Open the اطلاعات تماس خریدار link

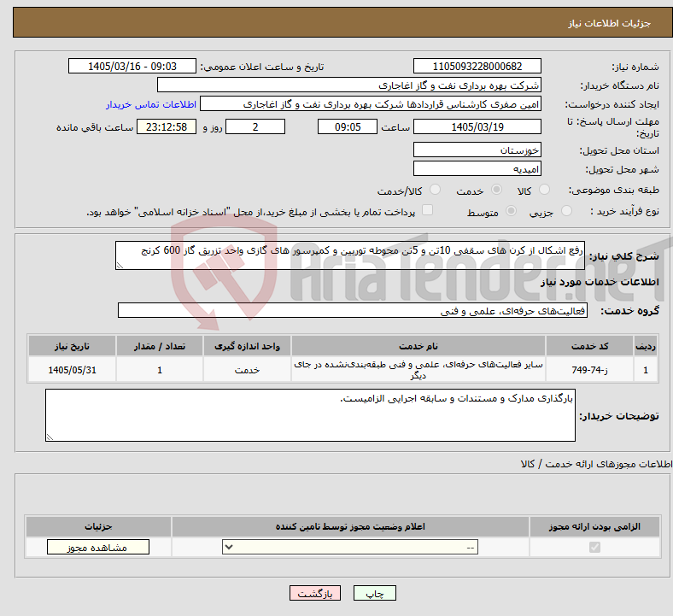pyautogui.click(x=151, y=104)
